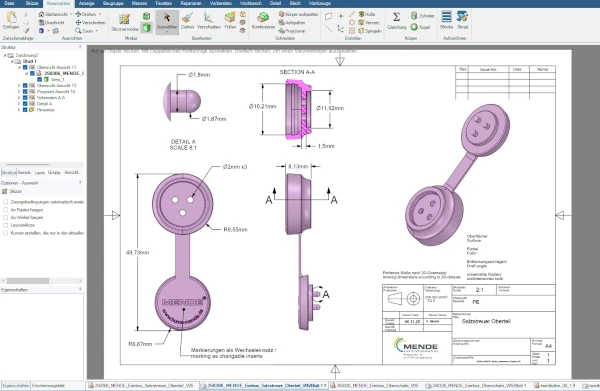
Task: Click the section mode icon above 3D mode
Action: point(147,16)
